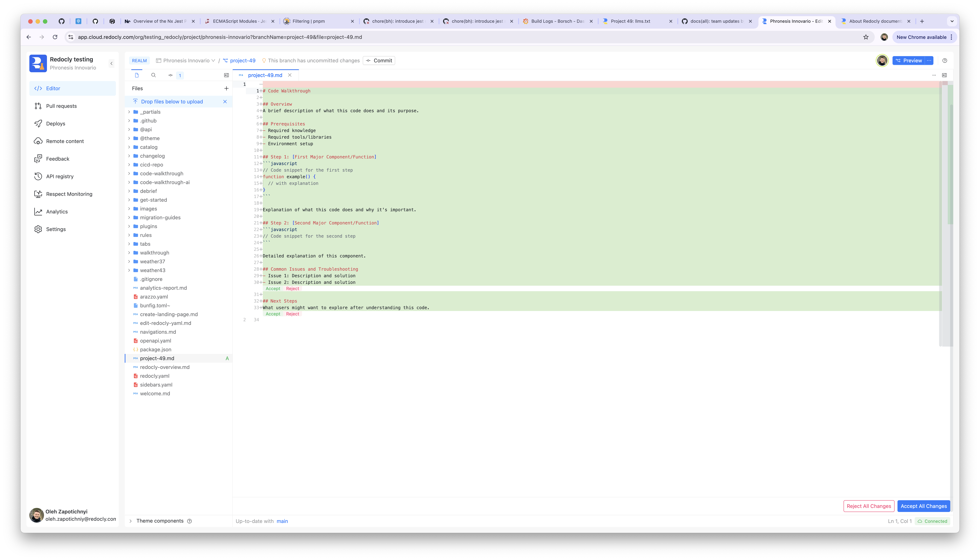Go to Deploys rocket icon

tap(38, 123)
